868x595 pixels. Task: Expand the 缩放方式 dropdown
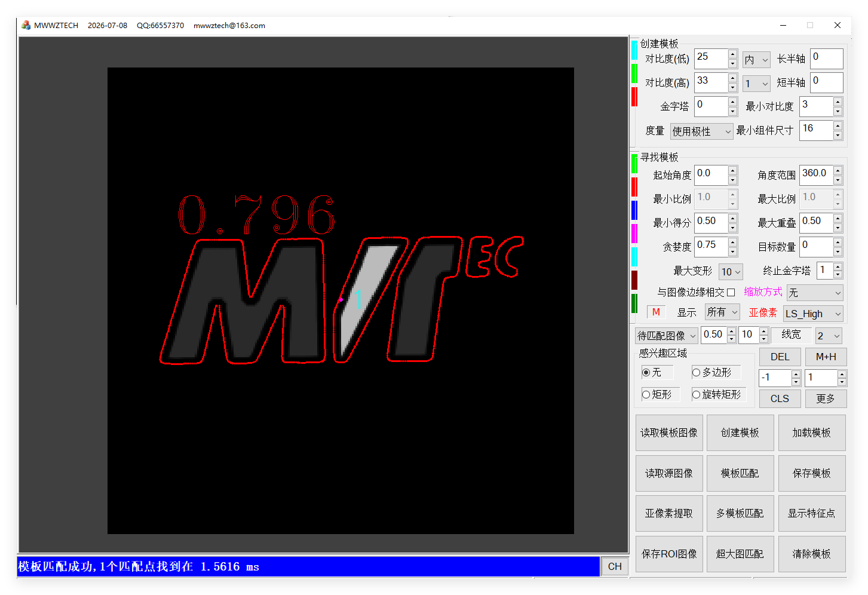click(x=815, y=293)
